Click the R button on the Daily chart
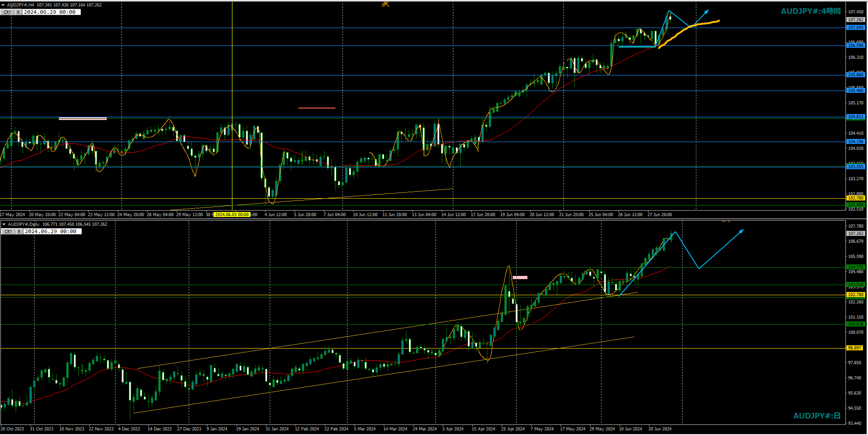 (x=19, y=232)
